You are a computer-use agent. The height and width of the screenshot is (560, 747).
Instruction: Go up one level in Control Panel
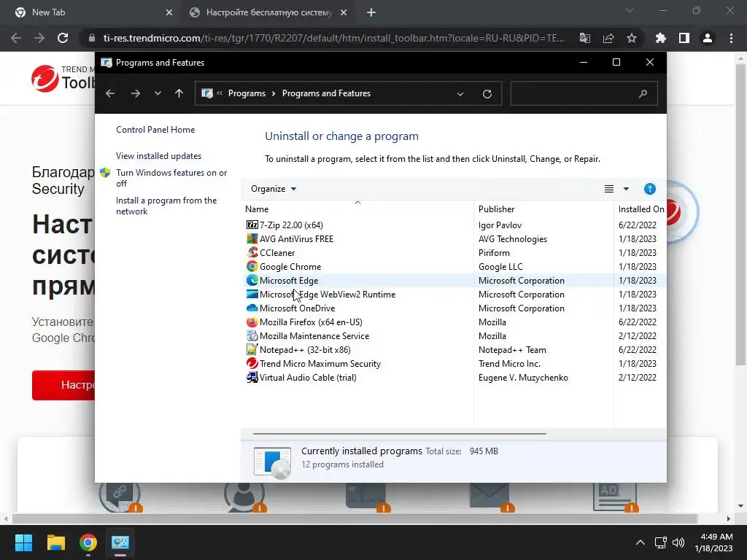click(x=179, y=93)
